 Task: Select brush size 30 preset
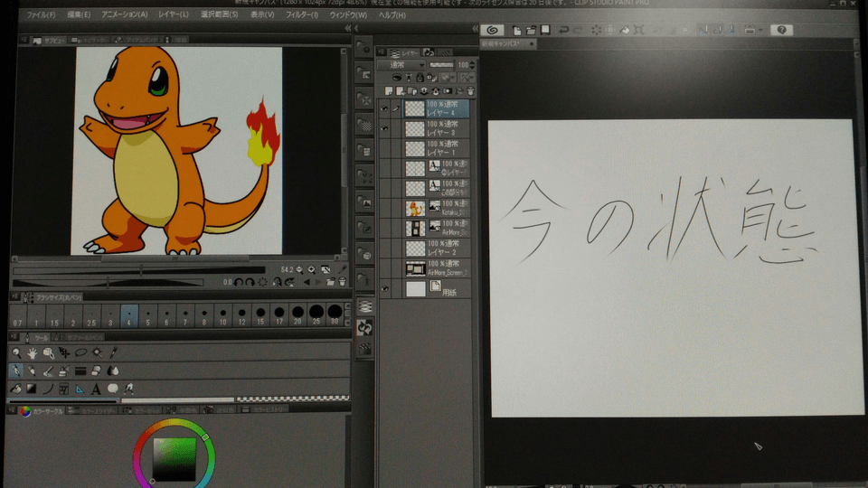[x=335, y=315]
